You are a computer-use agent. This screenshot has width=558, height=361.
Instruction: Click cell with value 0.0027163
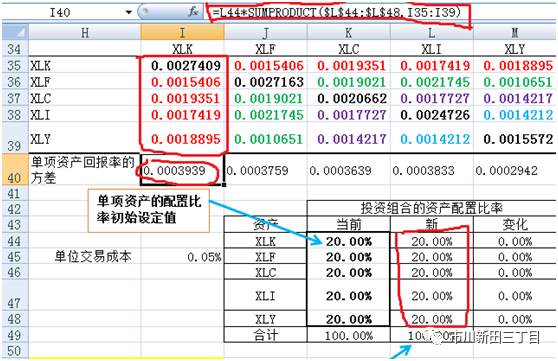point(265,82)
